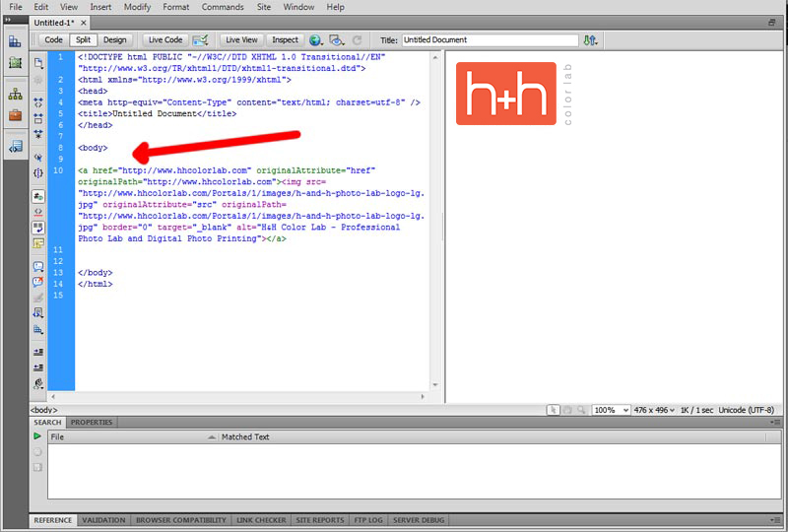The height and width of the screenshot is (532, 788).
Task: Click Outdent Code icon
Action: [38, 367]
